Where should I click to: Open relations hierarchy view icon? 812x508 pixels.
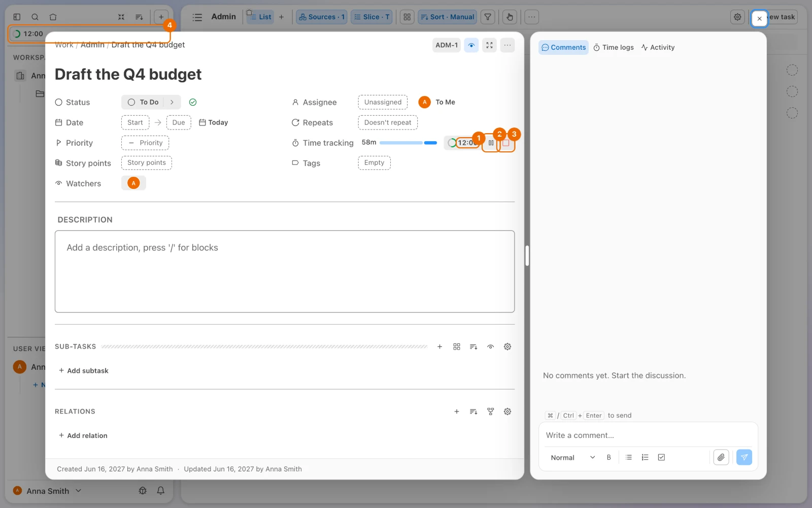490,411
